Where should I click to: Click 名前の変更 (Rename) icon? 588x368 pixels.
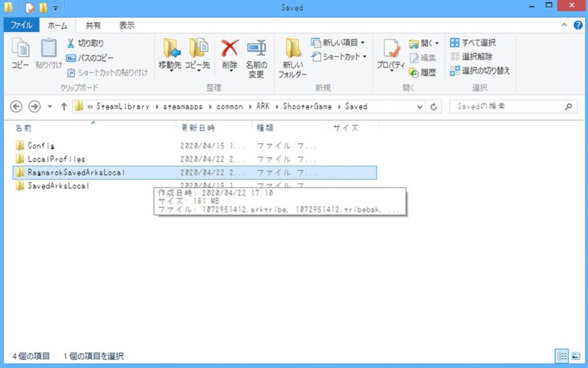click(x=256, y=58)
